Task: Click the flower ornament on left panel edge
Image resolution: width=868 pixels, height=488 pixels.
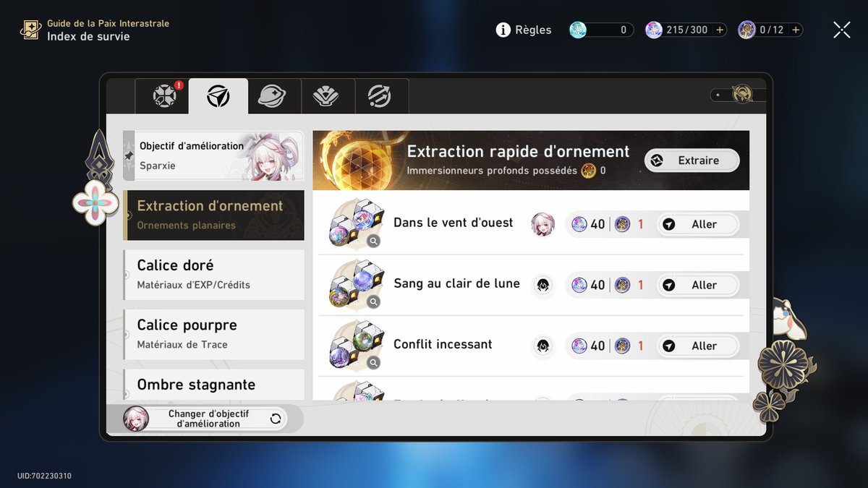Action: [95, 202]
